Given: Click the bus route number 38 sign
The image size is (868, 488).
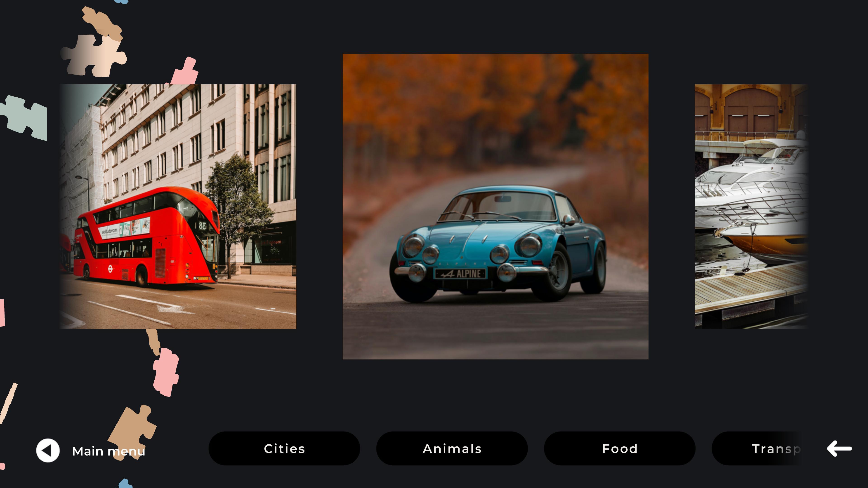Looking at the screenshot, I should click(202, 225).
